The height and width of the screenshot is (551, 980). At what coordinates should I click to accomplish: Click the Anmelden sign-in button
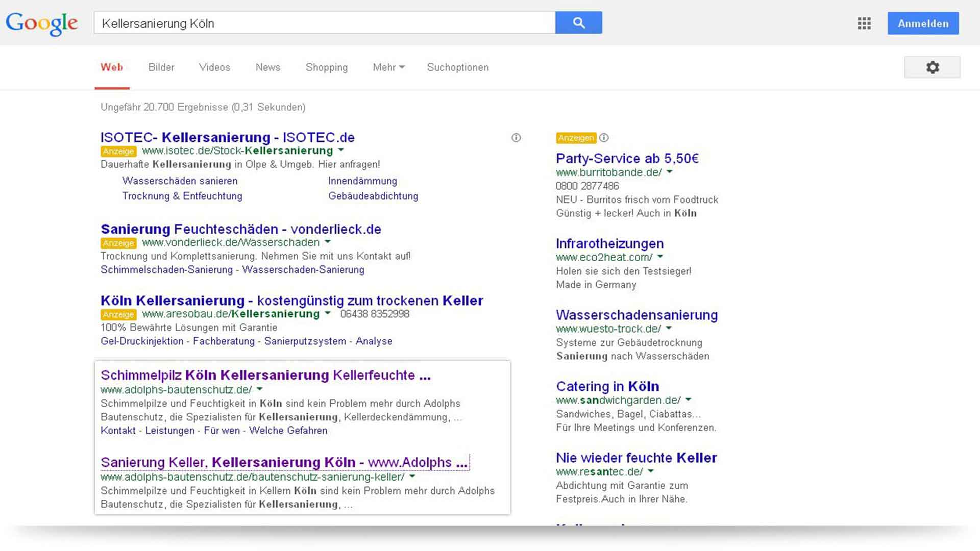point(923,23)
